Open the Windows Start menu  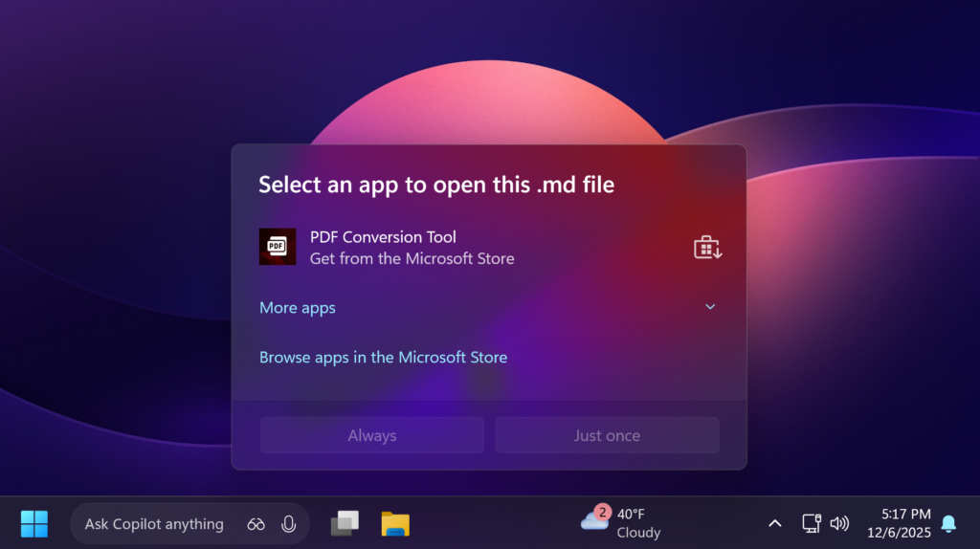point(34,523)
